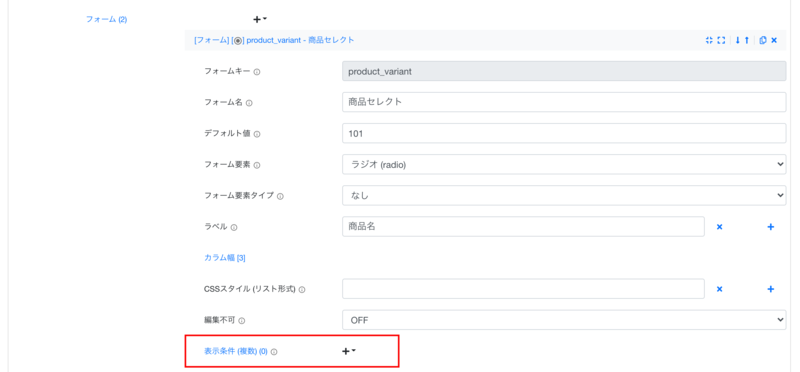Remove the CSSスタイル list entry
Screen dimensions: 800x372
(719, 289)
